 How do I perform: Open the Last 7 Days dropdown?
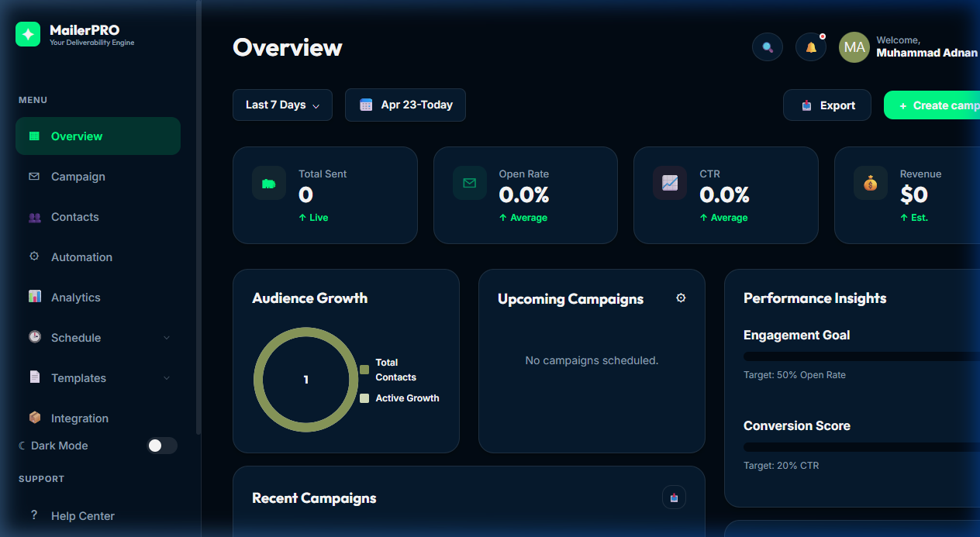click(x=282, y=105)
